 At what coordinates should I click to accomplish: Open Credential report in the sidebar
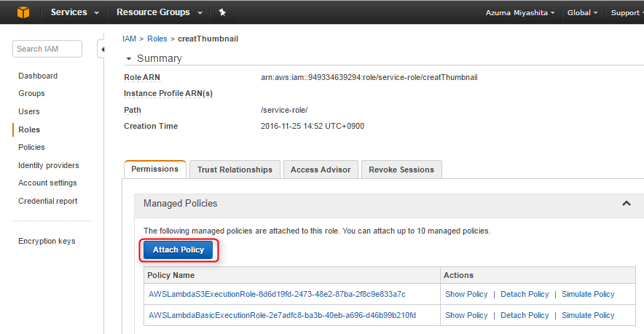tap(47, 201)
